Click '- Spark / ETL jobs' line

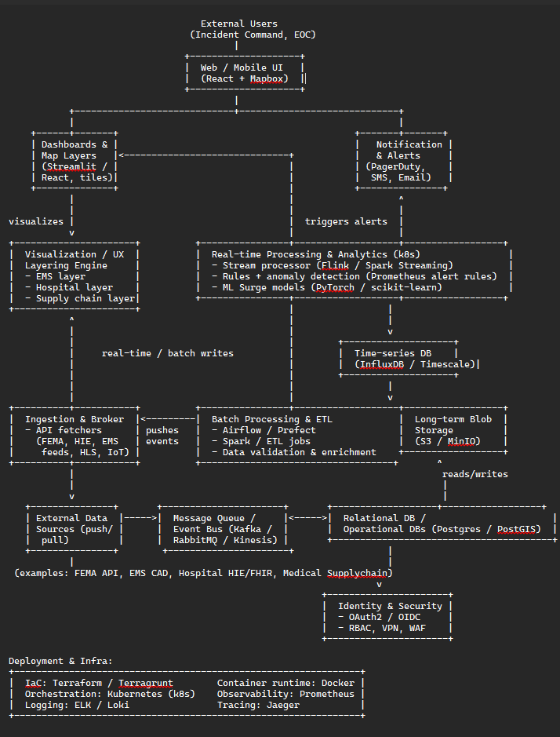[x=260, y=441]
